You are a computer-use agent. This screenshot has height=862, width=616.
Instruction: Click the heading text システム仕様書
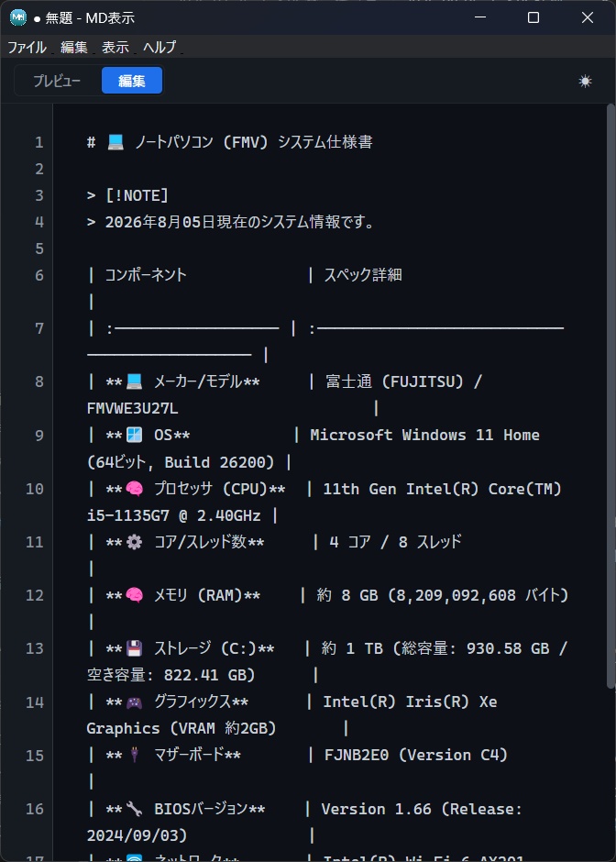click(324, 142)
